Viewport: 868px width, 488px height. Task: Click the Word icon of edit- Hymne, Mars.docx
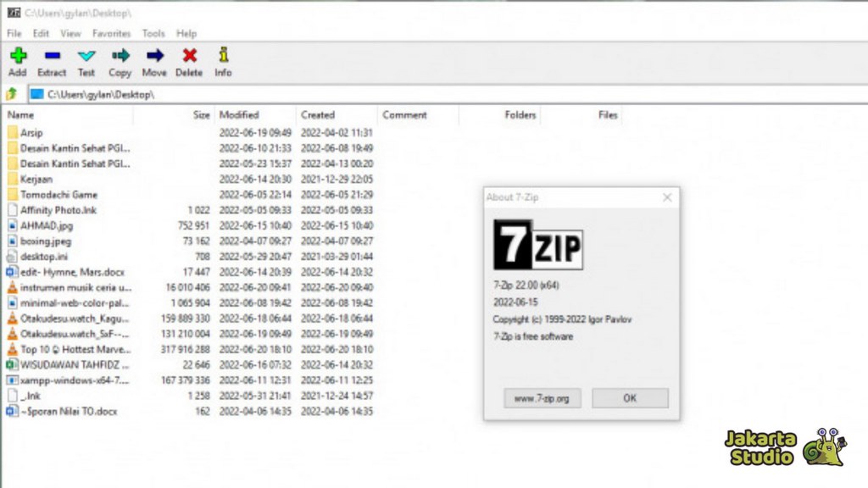[x=12, y=272]
